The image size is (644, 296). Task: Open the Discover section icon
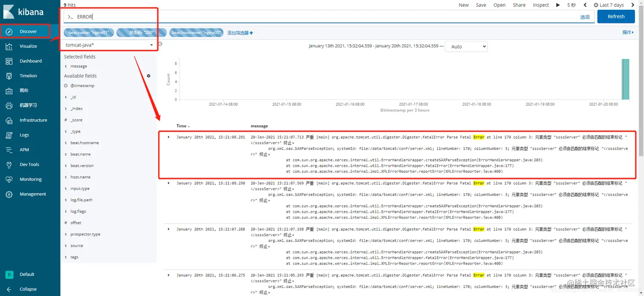click(9, 32)
